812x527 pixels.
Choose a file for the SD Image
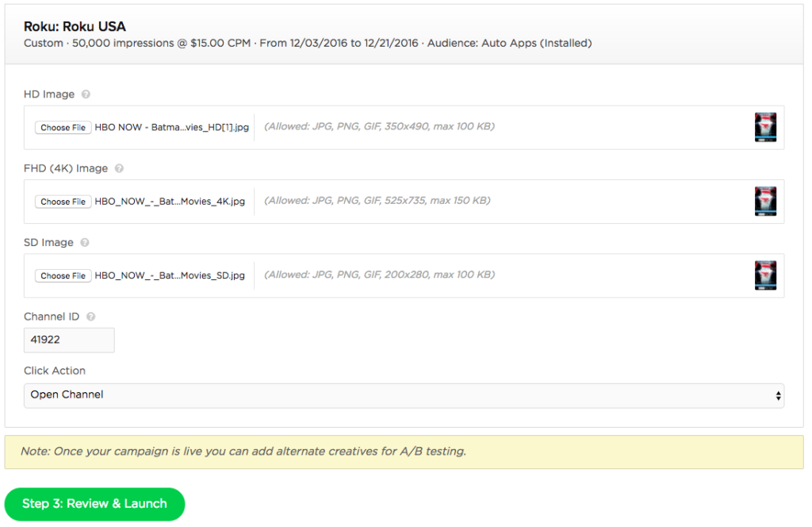63,275
